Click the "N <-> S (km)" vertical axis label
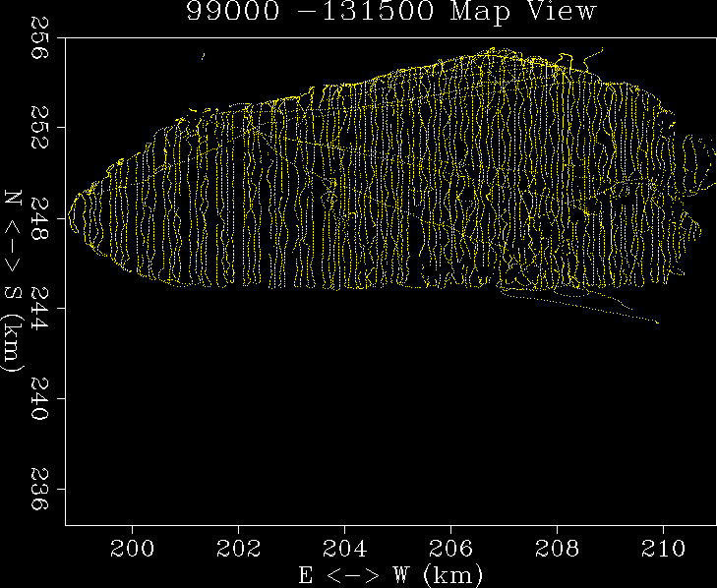 [13, 280]
